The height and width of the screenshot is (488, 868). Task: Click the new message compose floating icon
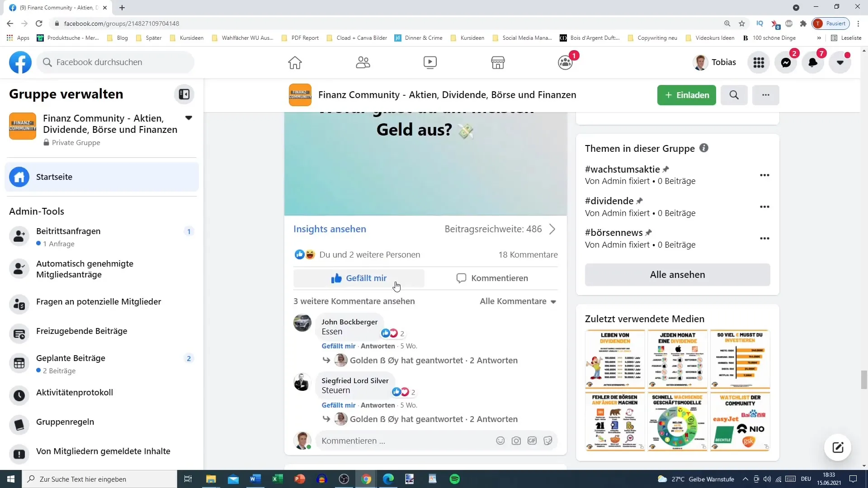[838, 447]
